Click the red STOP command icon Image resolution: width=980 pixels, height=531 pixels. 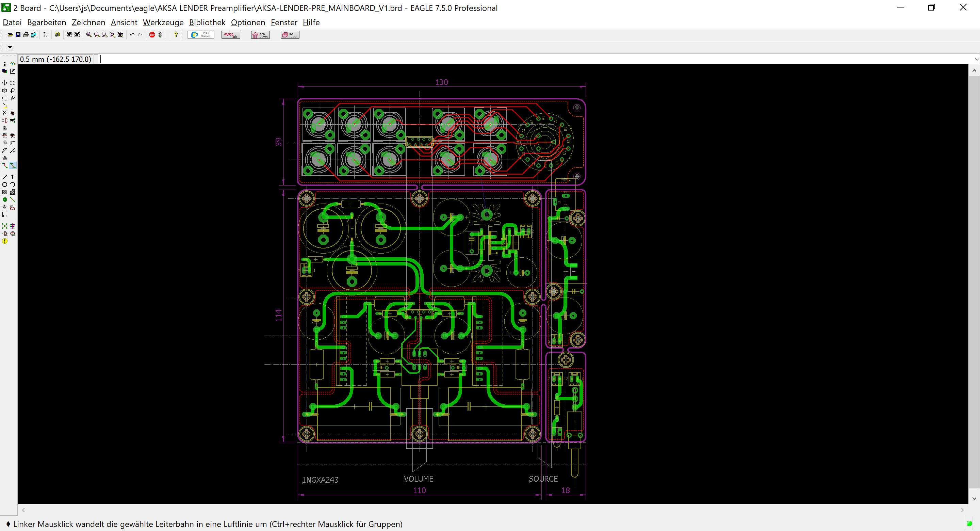click(152, 35)
